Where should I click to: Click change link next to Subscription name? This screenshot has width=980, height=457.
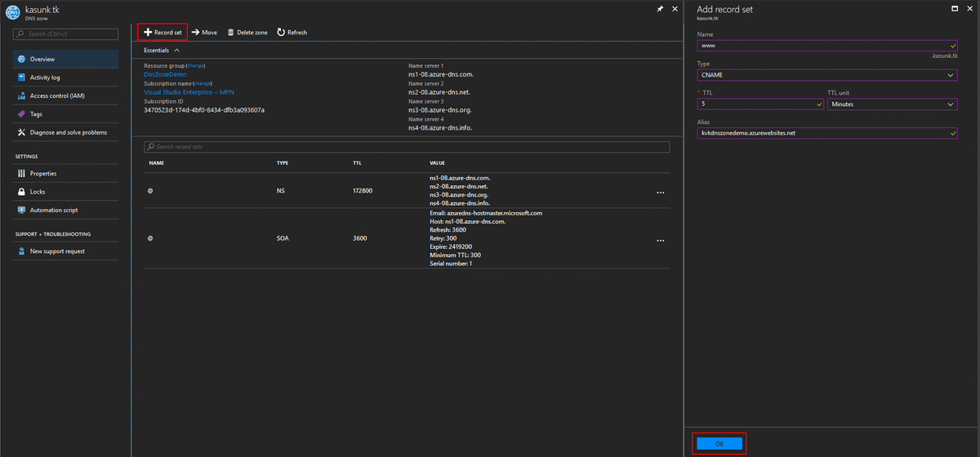[x=203, y=83]
